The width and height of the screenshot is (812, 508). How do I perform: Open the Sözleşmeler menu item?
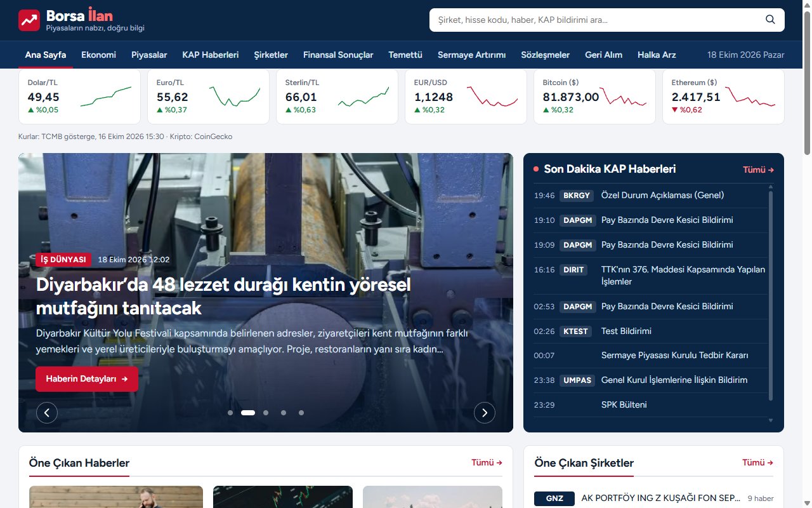(x=546, y=55)
